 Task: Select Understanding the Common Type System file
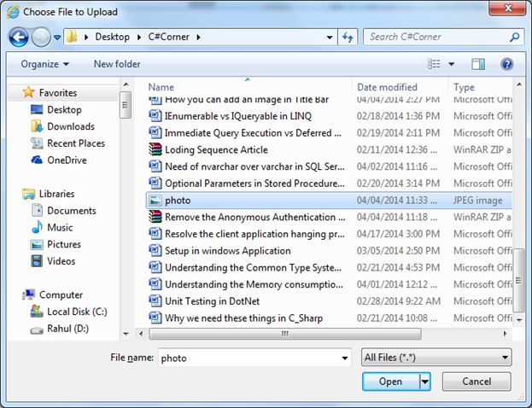pyautogui.click(x=253, y=268)
